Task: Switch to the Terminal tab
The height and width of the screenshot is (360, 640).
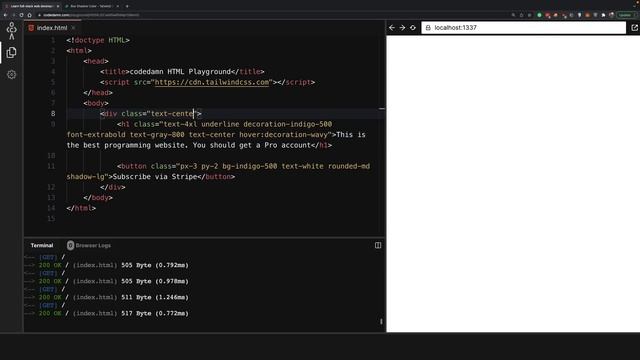Action: pos(42,245)
